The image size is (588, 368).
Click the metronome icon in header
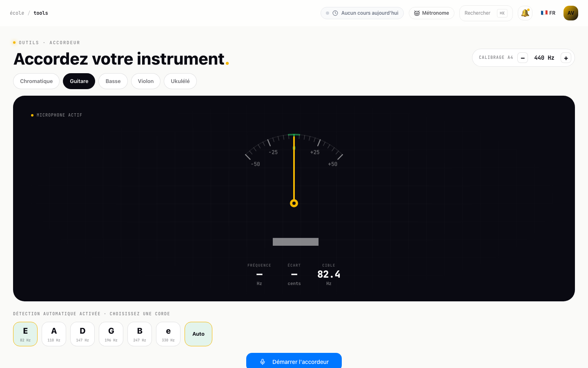click(x=417, y=13)
